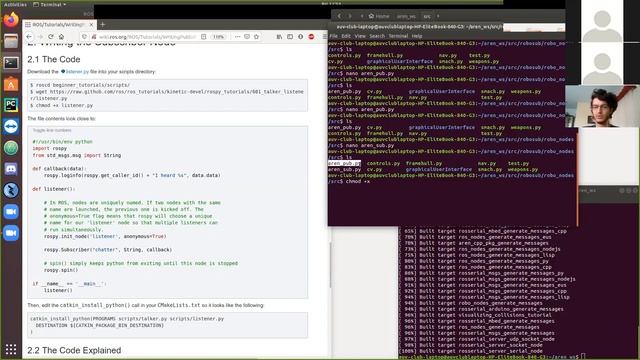
Task: Open the Firefox library icon
Action: [279, 37]
